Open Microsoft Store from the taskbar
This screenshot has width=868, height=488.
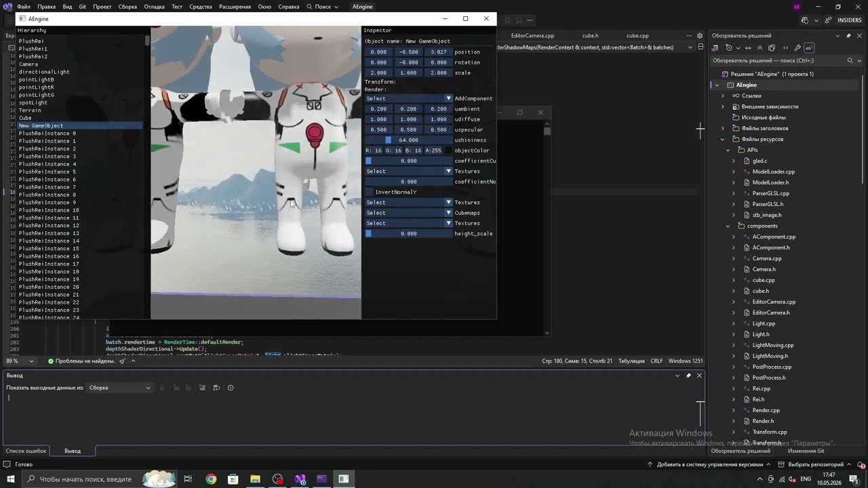coord(233,479)
